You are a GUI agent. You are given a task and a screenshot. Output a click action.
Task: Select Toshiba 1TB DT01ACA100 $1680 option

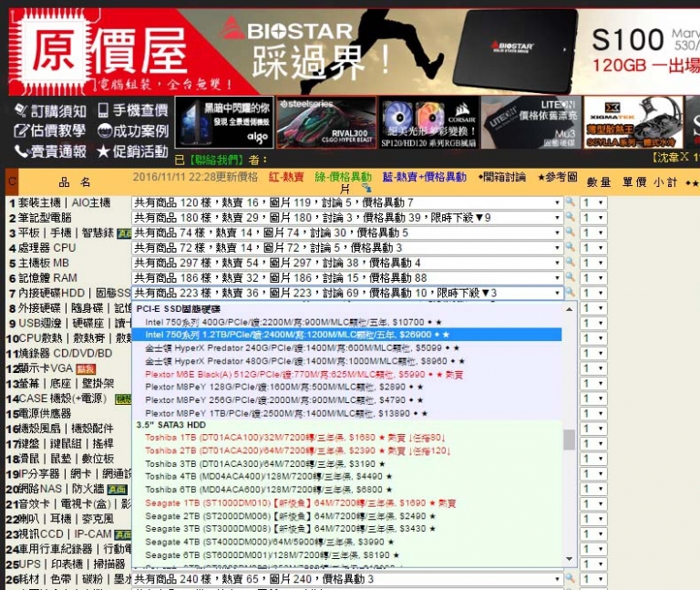[346, 438]
